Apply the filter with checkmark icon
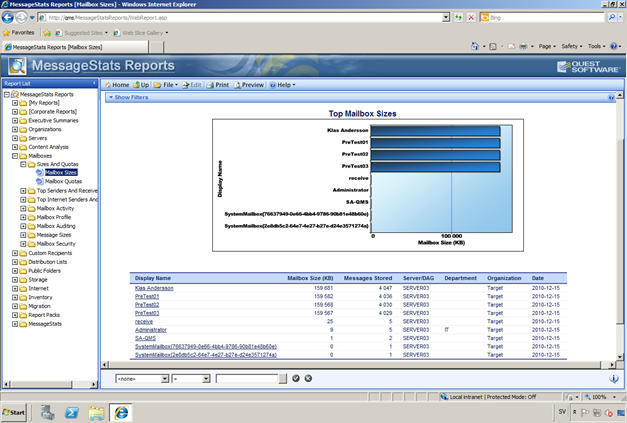Image resolution: width=627 pixels, height=423 pixels. (296, 378)
